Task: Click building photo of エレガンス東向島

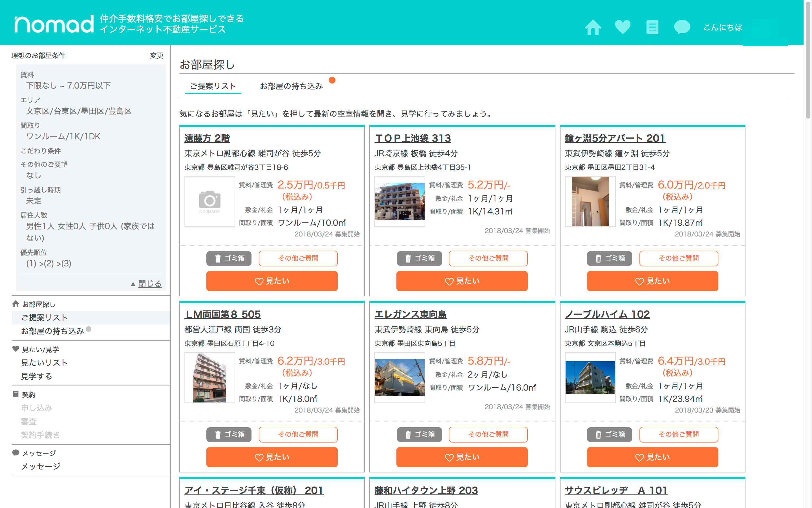Action: coord(400,378)
